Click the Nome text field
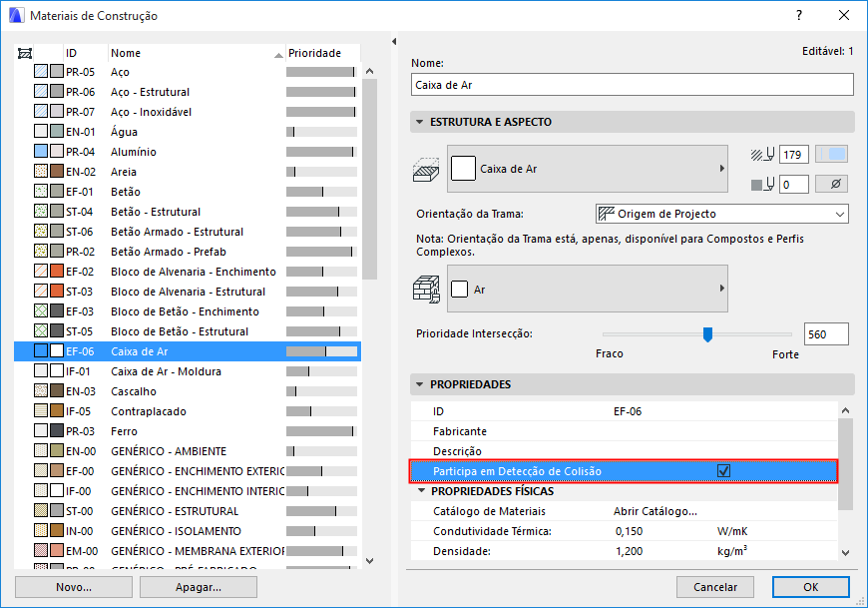Viewport: 868px width, 608px height. 633,85
